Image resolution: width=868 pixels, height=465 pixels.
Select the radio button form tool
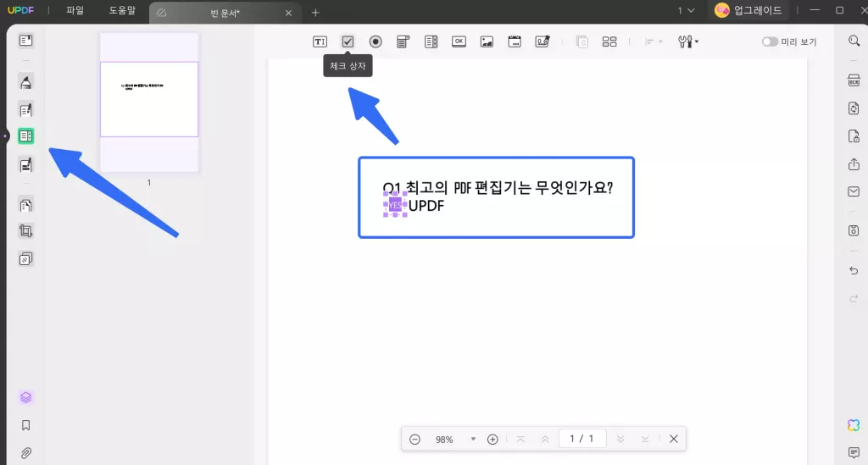pos(376,42)
